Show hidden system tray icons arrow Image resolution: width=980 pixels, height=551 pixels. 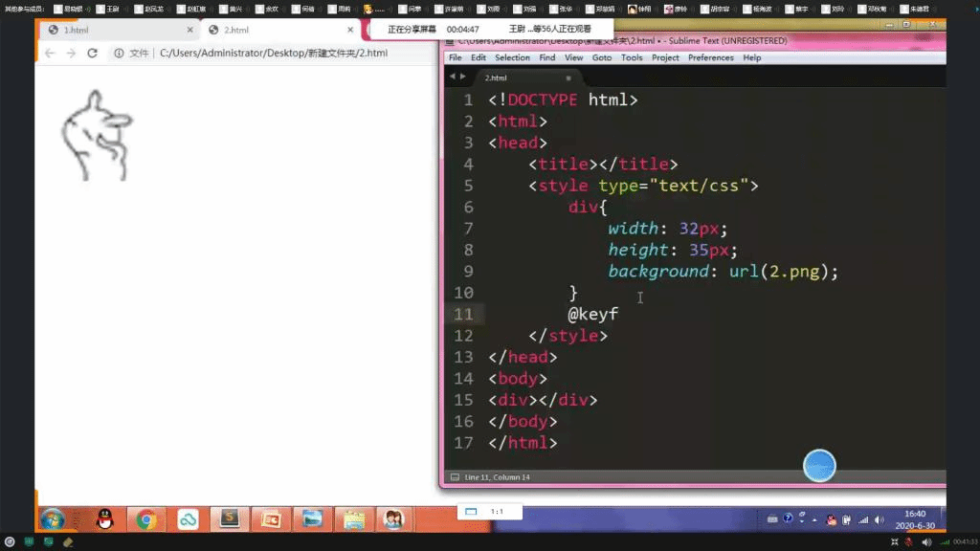(814, 519)
